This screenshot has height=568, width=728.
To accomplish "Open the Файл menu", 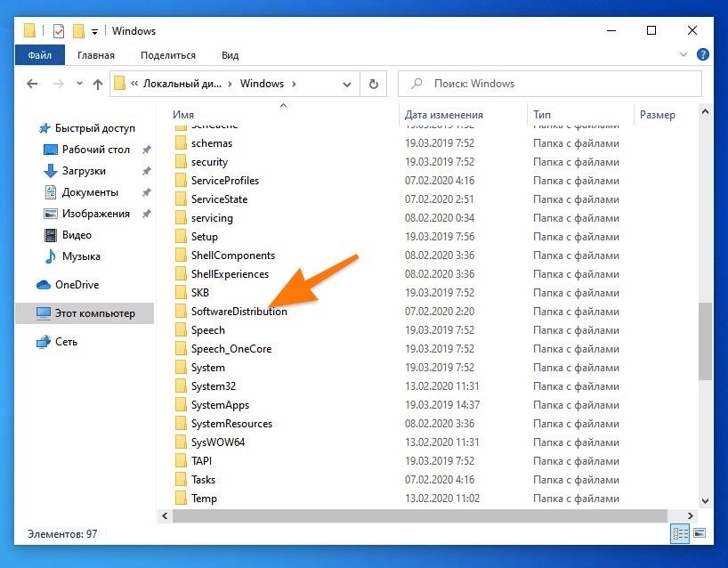I will click(40, 55).
